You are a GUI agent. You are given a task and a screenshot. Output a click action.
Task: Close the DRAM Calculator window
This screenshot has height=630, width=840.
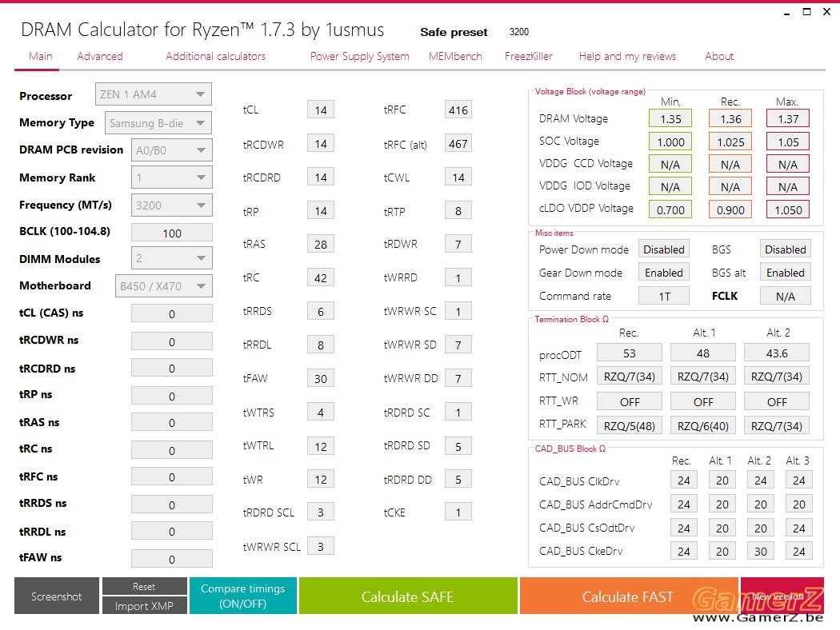826,12
